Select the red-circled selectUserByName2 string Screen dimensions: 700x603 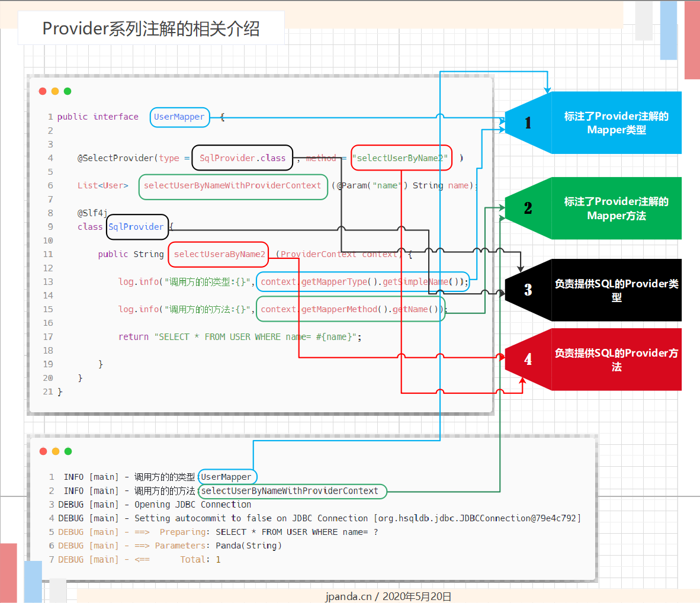click(x=401, y=158)
